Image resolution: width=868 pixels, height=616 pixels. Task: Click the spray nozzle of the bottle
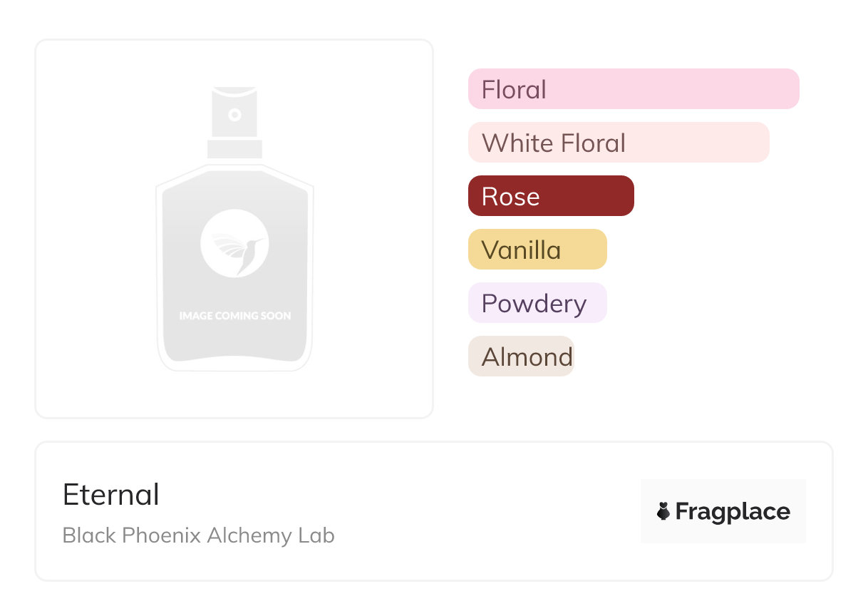[x=234, y=114]
